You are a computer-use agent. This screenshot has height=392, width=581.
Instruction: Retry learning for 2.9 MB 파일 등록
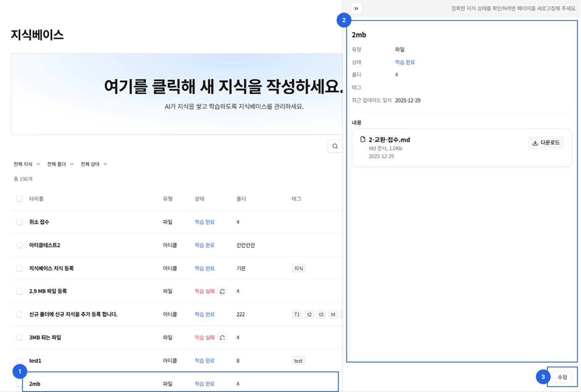point(222,291)
